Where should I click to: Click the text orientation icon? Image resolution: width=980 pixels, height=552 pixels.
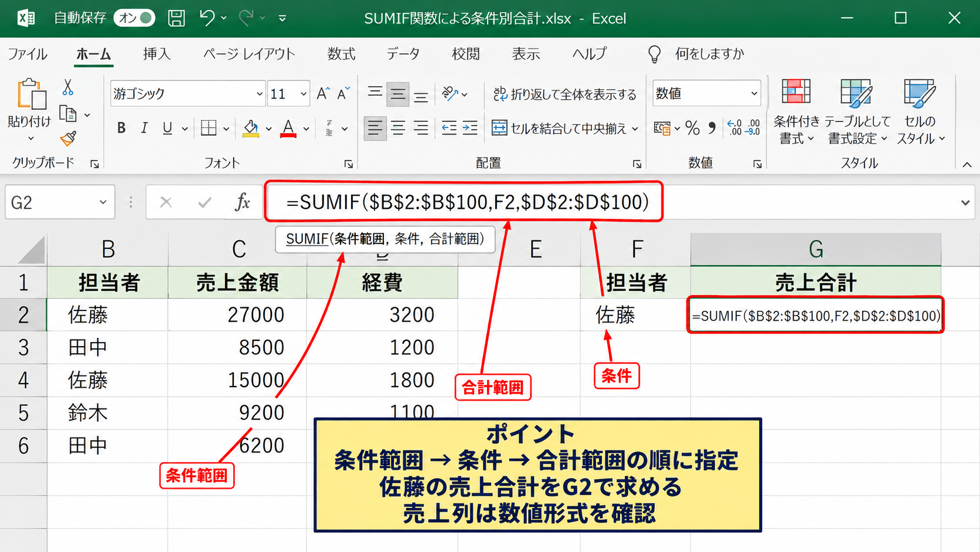pyautogui.click(x=450, y=94)
